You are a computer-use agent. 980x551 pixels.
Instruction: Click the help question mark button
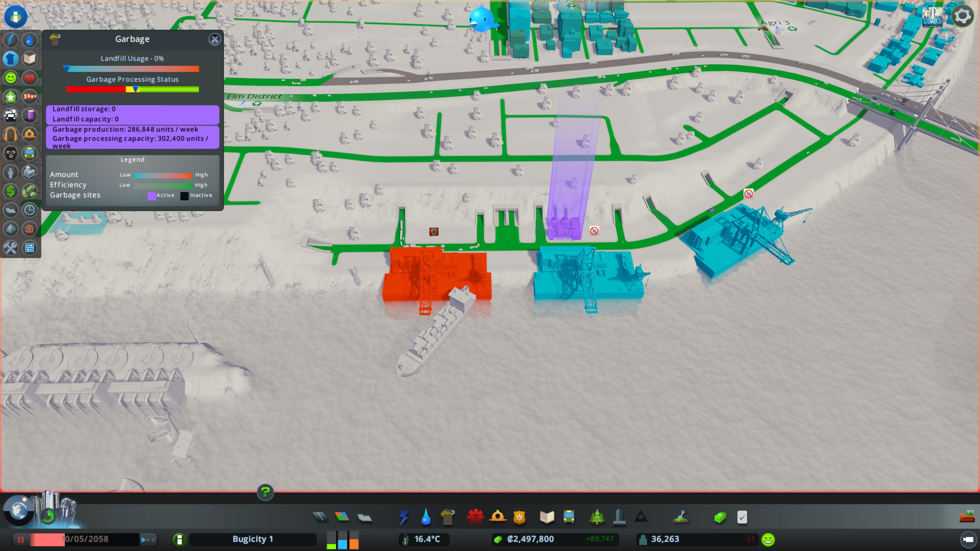pos(265,492)
